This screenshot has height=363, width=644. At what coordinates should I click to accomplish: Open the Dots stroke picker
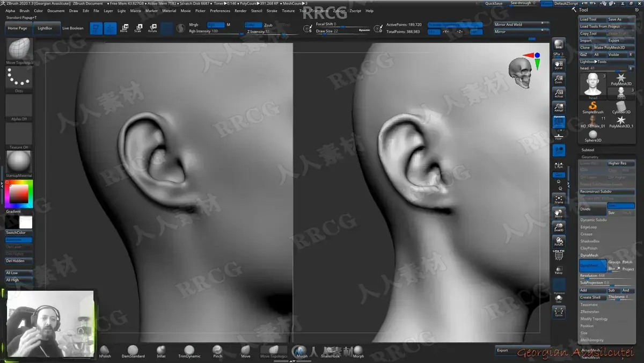coord(19,80)
